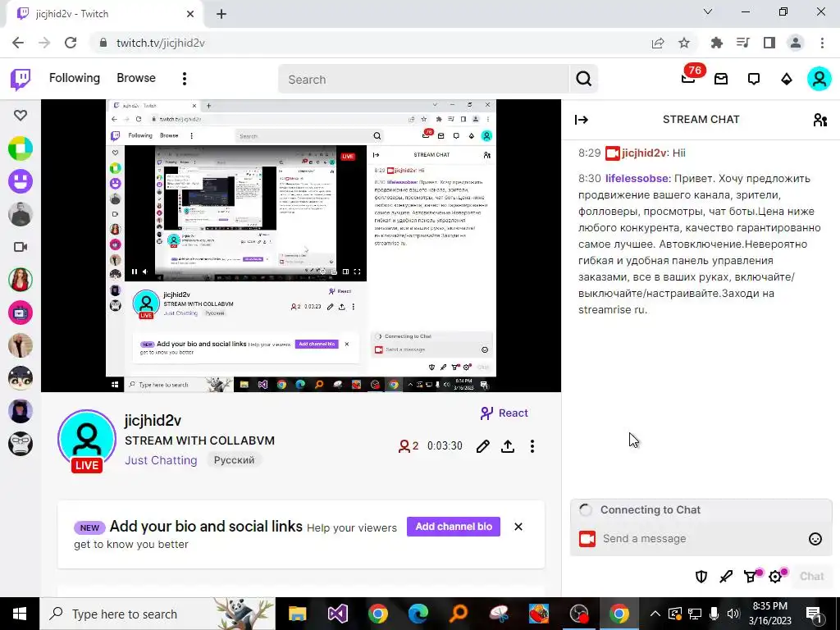
Task: Open the three-dot stream options menu
Action: point(532,446)
